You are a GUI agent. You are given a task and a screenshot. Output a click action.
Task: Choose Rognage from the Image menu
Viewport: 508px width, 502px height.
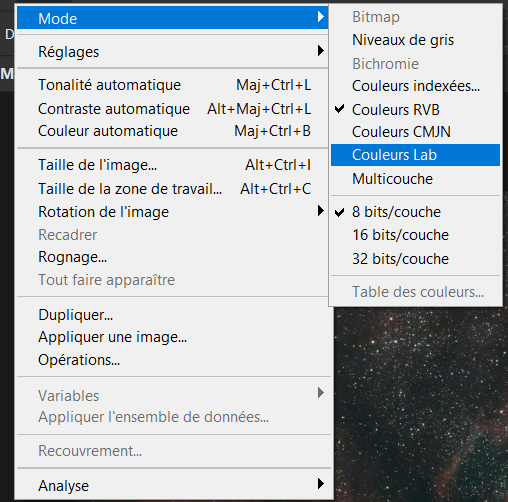pos(172,257)
